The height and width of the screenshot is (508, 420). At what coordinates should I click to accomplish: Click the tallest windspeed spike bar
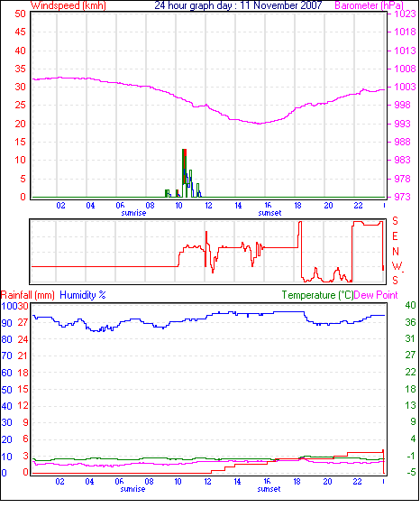tap(185, 172)
